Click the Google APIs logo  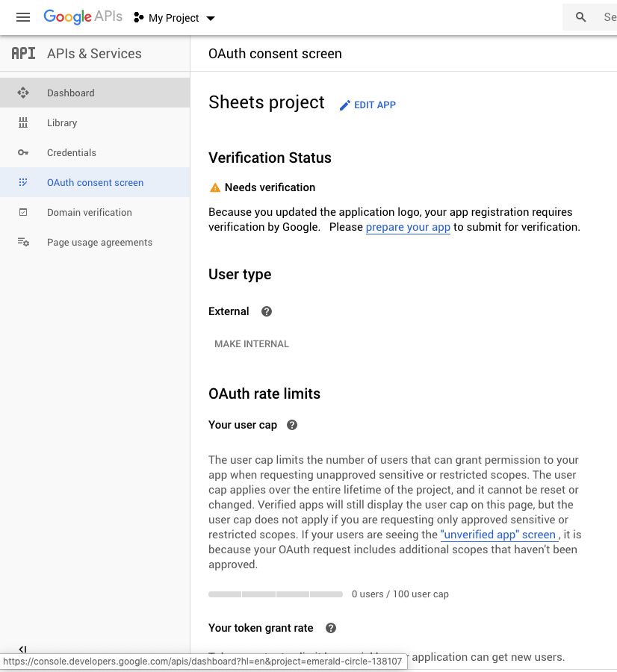(83, 17)
